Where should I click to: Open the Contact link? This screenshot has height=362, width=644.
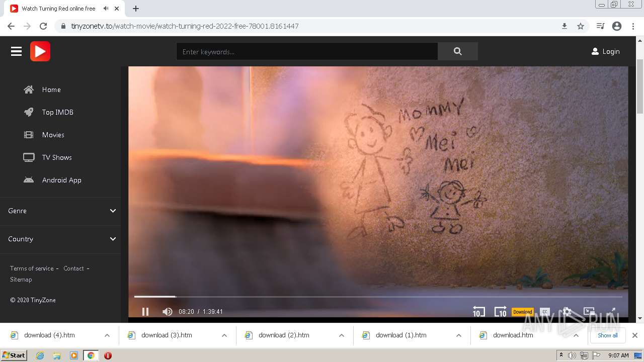pyautogui.click(x=73, y=268)
